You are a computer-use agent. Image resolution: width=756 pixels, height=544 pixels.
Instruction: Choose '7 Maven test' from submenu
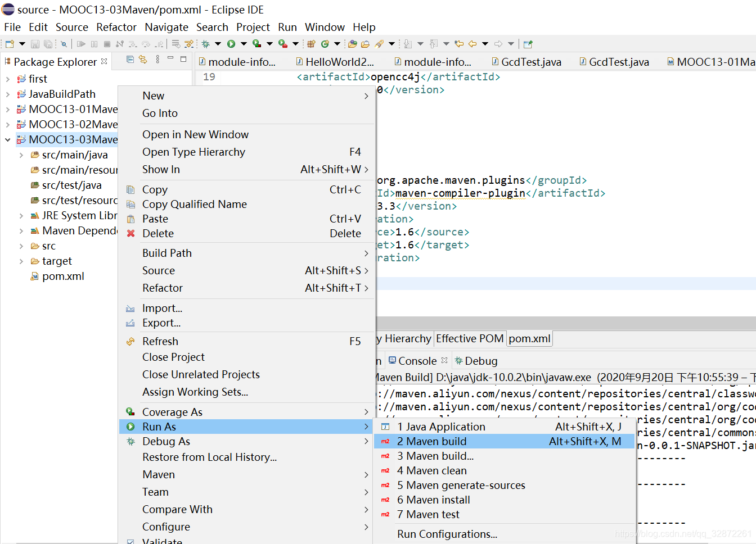(x=505, y=515)
